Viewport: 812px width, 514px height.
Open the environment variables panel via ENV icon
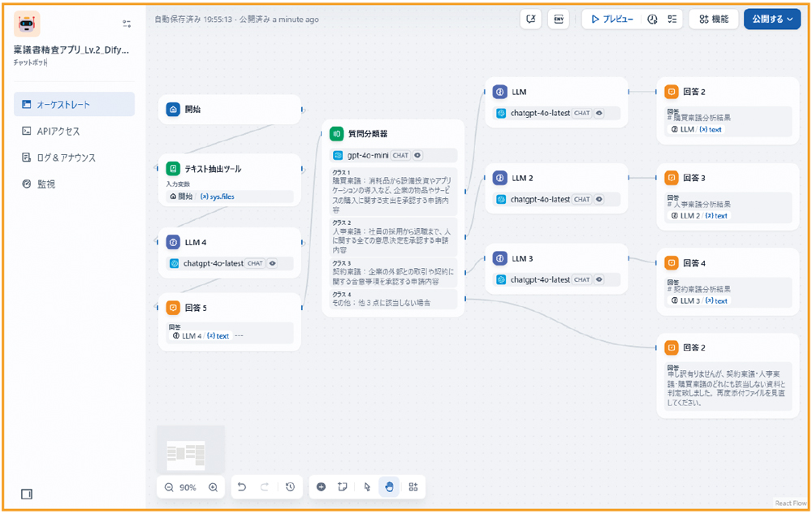tap(558, 19)
